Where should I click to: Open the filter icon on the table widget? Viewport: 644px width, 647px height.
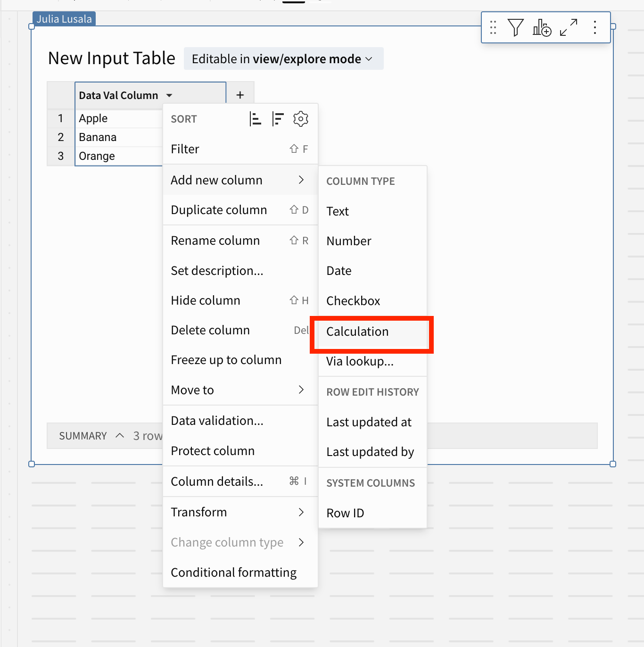coord(516,28)
